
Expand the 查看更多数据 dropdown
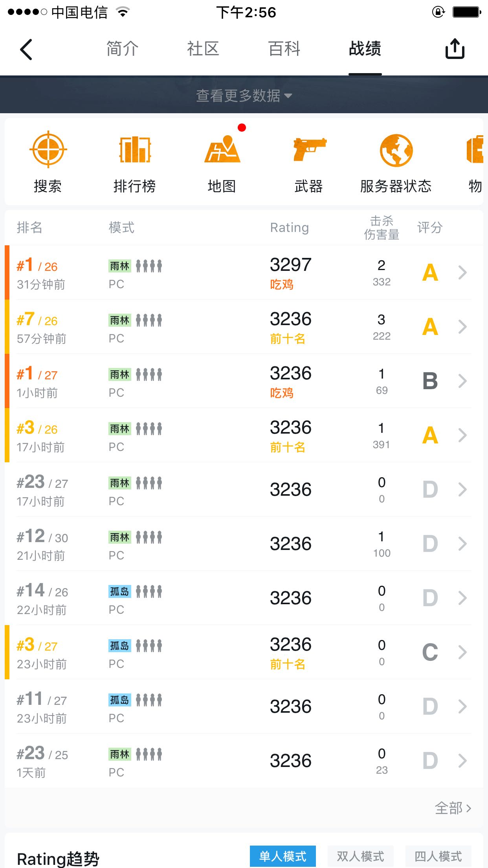click(x=244, y=96)
